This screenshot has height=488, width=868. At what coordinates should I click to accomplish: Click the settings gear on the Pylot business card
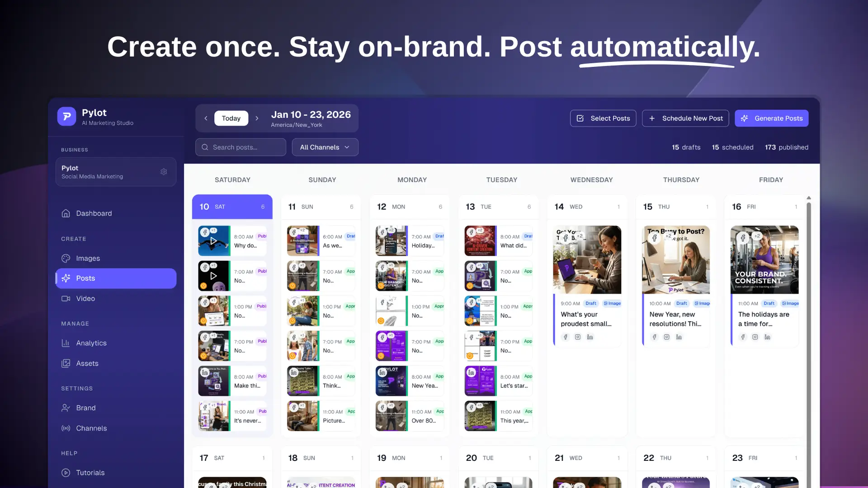[164, 172]
